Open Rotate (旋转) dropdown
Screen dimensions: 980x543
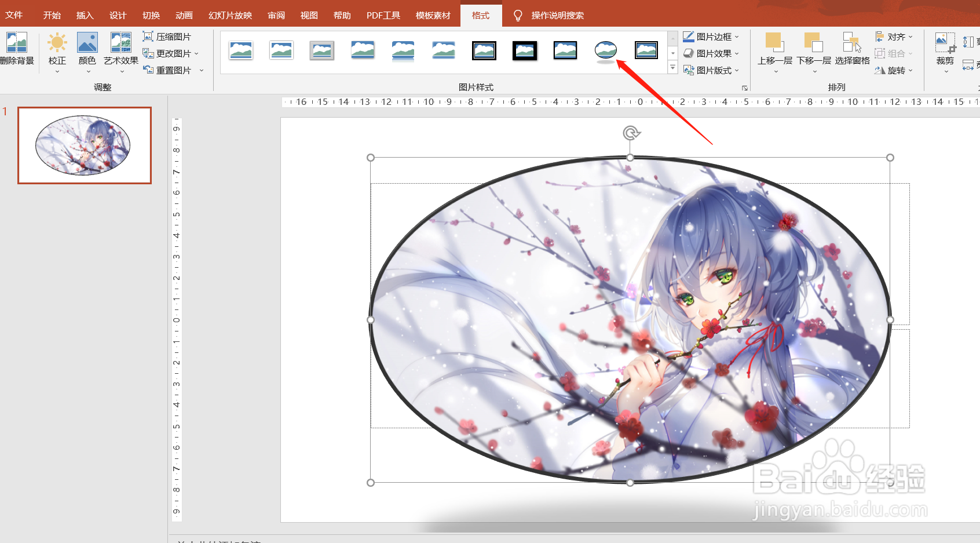pyautogui.click(x=894, y=70)
